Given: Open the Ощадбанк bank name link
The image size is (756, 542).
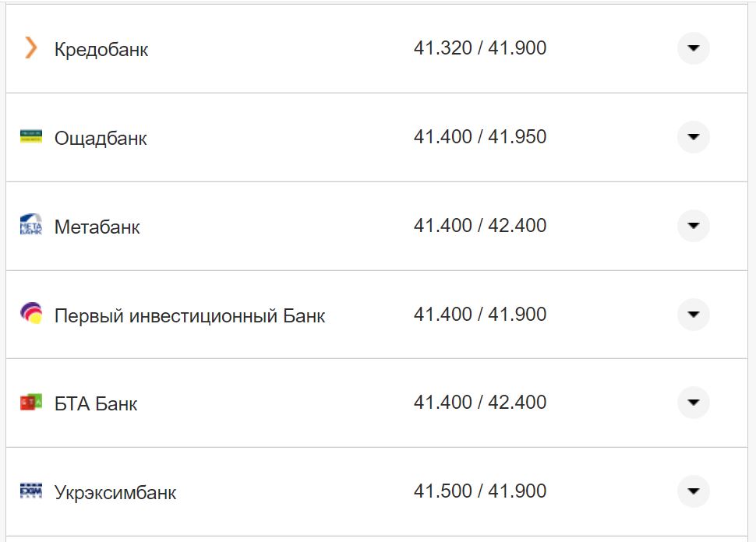Looking at the screenshot, I should tap(101, 139).
